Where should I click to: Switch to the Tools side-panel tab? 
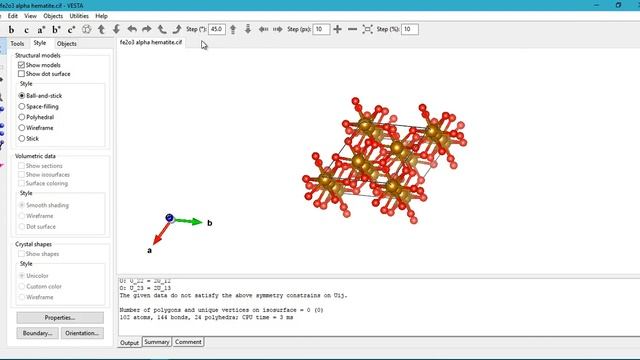point(17,43)
